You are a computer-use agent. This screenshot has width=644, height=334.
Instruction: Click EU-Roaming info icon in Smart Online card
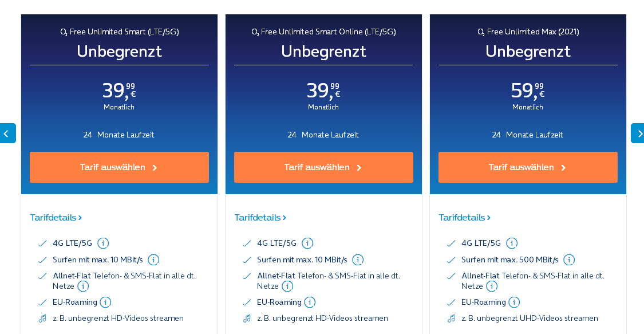(310, 302)
